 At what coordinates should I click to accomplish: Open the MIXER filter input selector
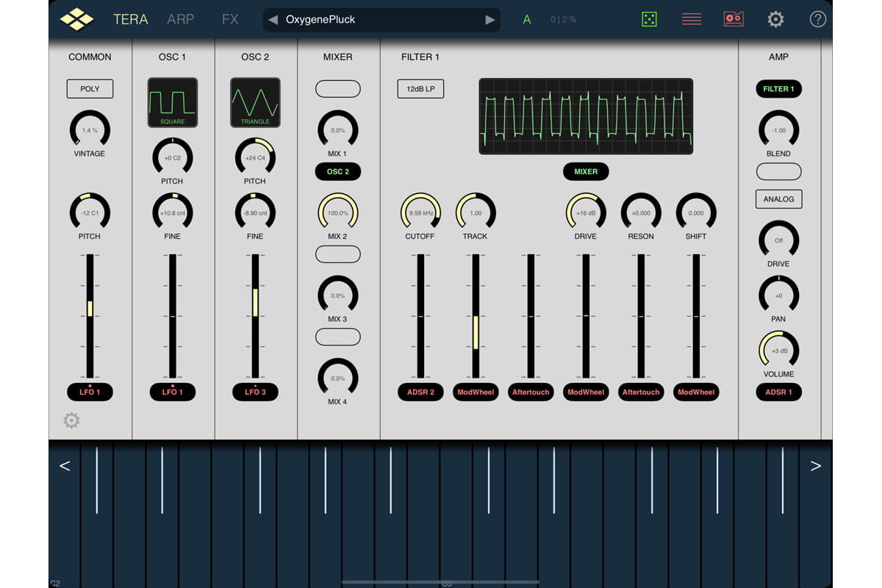[586, 171]
